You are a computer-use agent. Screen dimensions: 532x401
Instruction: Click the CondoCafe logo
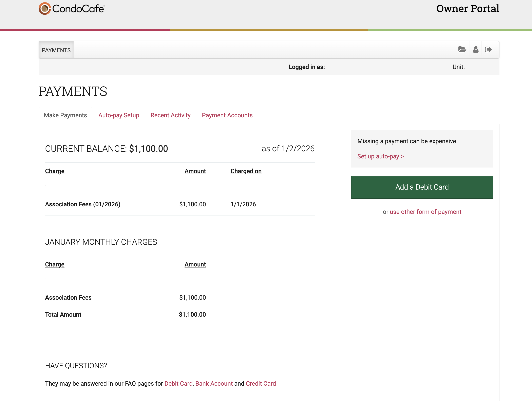click(71, 9)
